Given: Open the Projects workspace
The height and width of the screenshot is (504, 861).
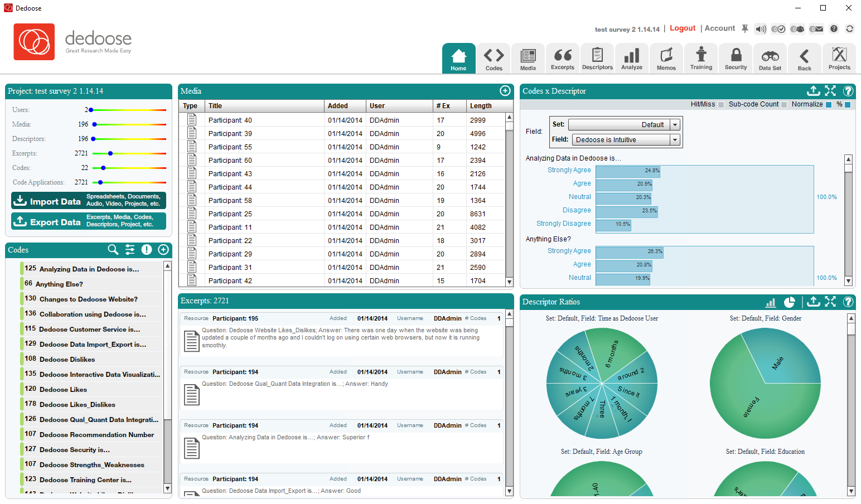Looking at the screenshot, I should tap(839, 59).
